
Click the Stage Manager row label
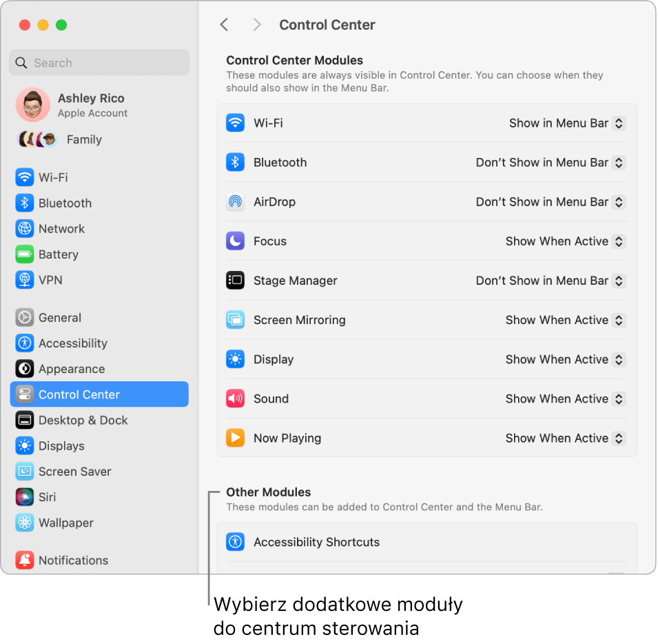(296, 281)
